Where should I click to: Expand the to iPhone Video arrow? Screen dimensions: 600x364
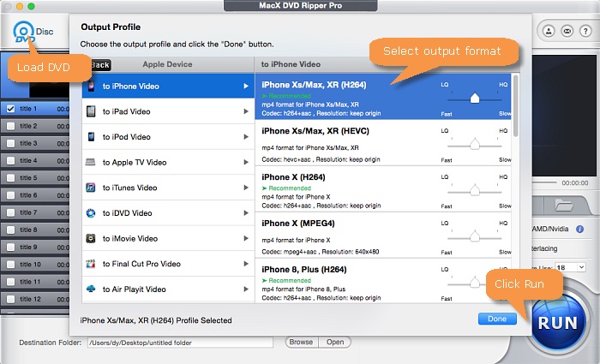[x=246, y=86]
